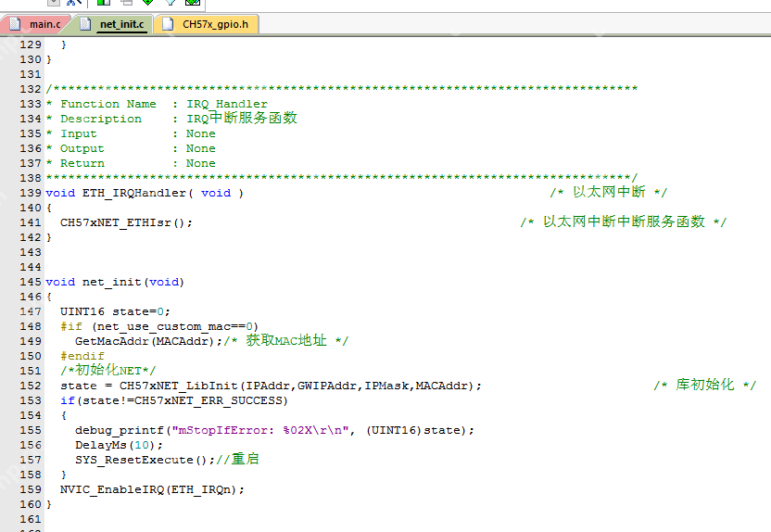Click line number 139 in the gutter

point(31,193)
